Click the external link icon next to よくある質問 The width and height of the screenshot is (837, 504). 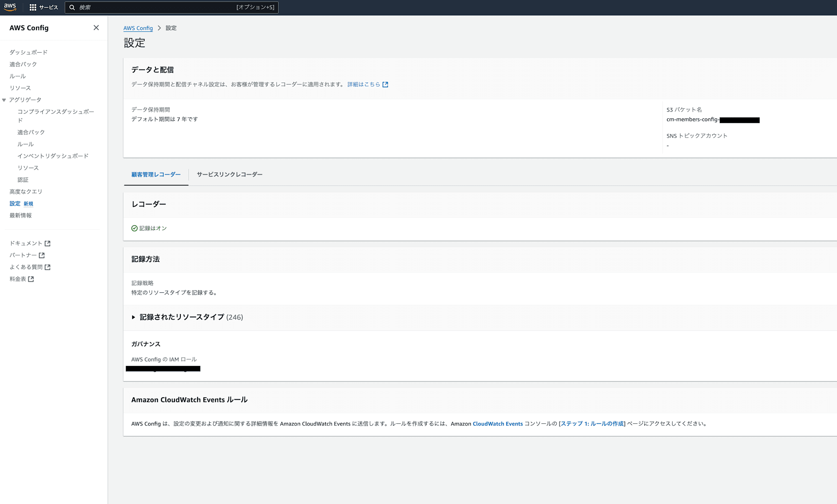(47, 267)
